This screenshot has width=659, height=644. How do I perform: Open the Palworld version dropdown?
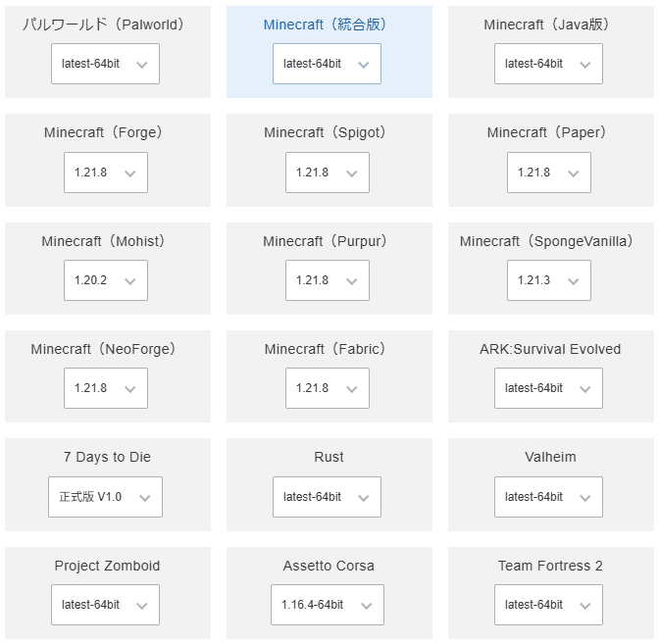point(105,64)
